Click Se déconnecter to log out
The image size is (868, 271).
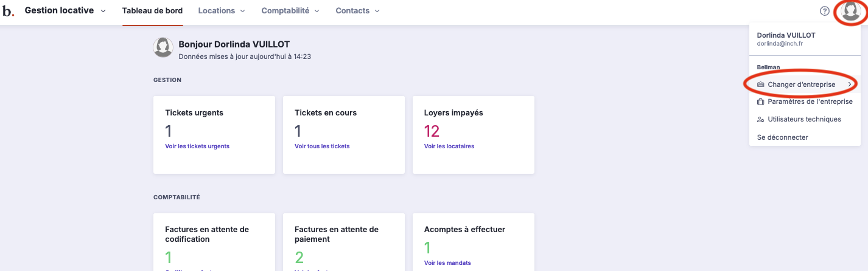pos(782,137)
